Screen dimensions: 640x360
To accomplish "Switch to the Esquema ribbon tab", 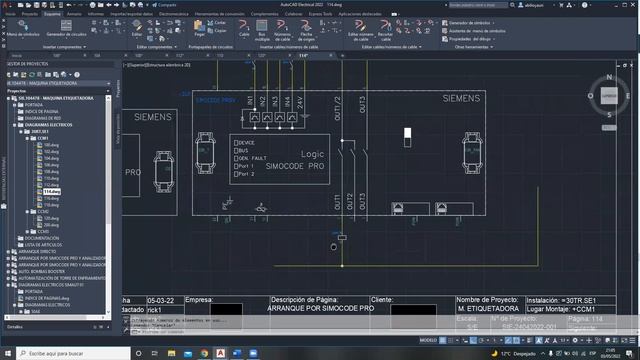I will click(x=52, y=14).
